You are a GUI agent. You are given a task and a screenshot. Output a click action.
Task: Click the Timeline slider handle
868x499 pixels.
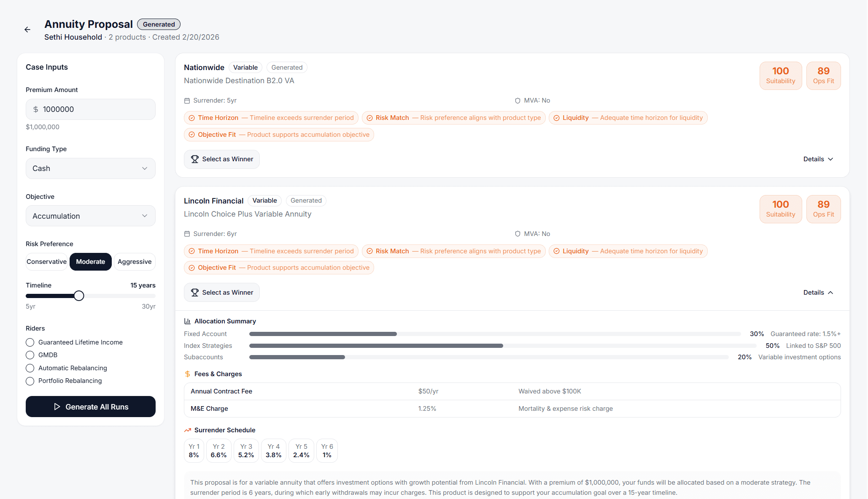click(79, 296)
